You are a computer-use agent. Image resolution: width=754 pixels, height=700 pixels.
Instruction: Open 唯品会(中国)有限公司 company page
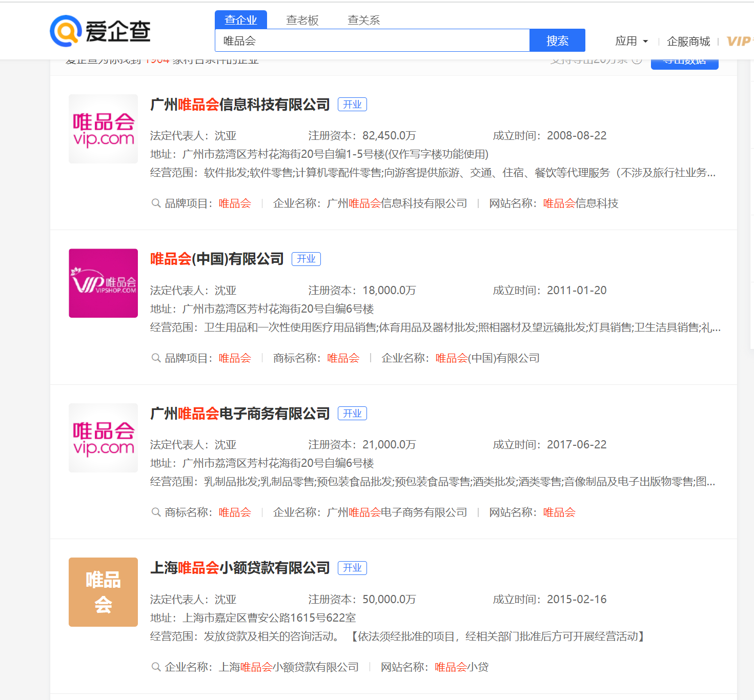[x=217, y=259]
